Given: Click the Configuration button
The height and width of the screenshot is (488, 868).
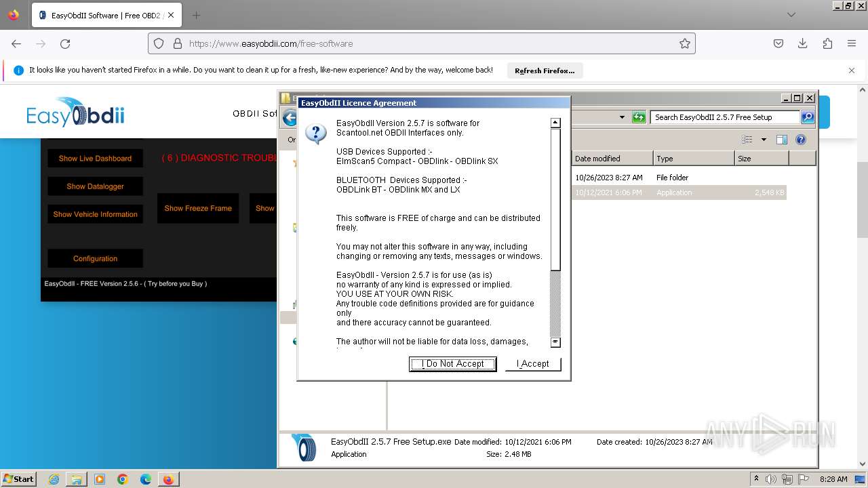Looking at the screenshot, I should pyautogui.click(x=95, y=258).
